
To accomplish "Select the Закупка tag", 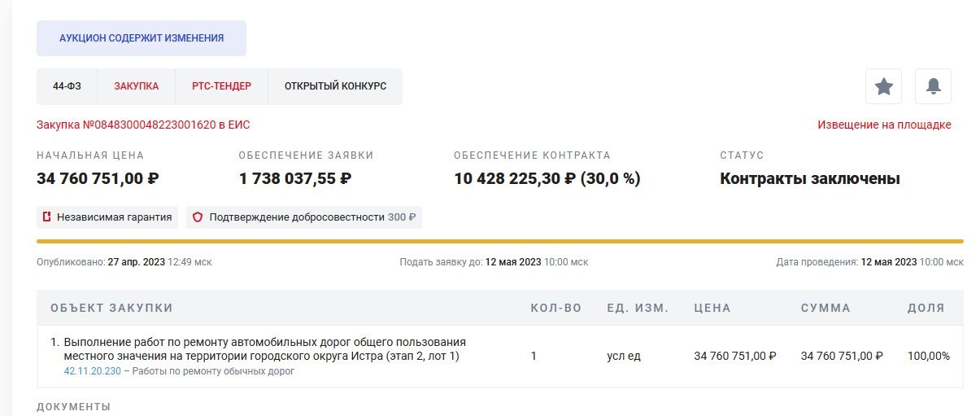I will 136,86.
